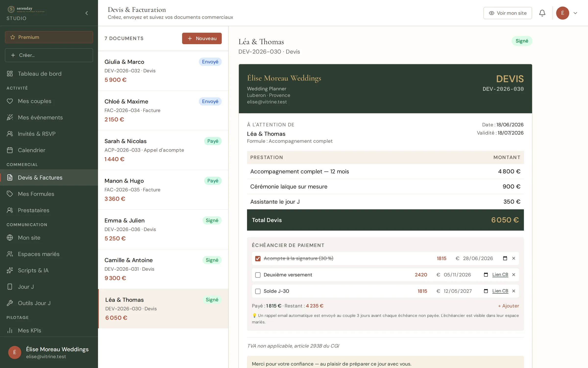The height and width of the screenshot is (368, 588).
Task: Open Mes événements party icon
Action: (x=10, y=117)
